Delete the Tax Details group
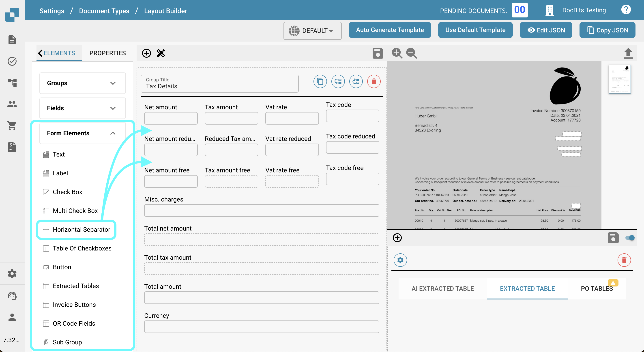This screenshot has height=352, width=644. [374, 81]
